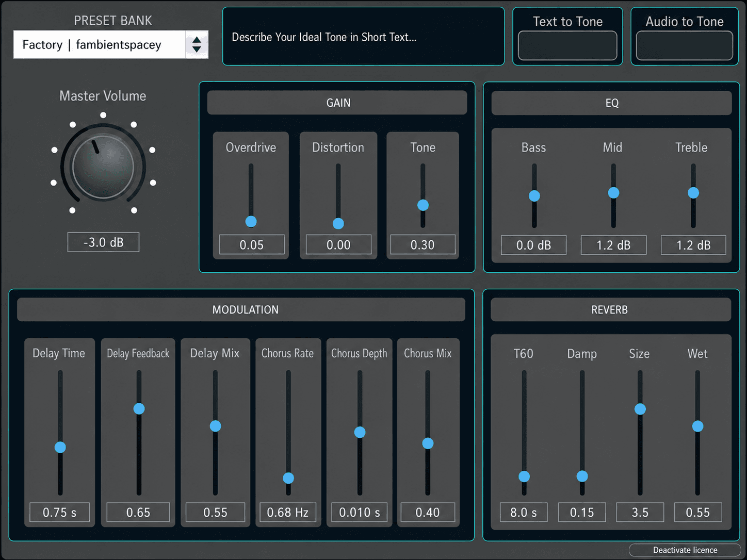Click the Wet value 0.55
Screen dimensions: 747x560
click(x=698, y=513)
